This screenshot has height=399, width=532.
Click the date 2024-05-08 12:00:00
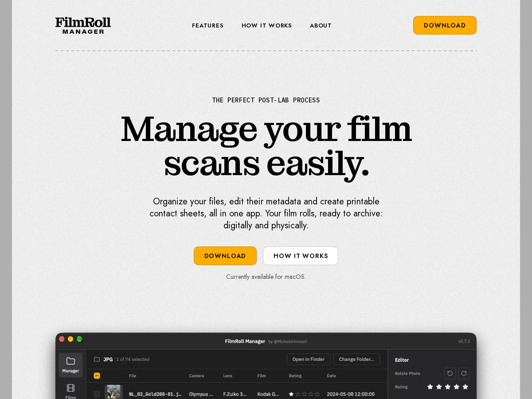pos(351,394)
